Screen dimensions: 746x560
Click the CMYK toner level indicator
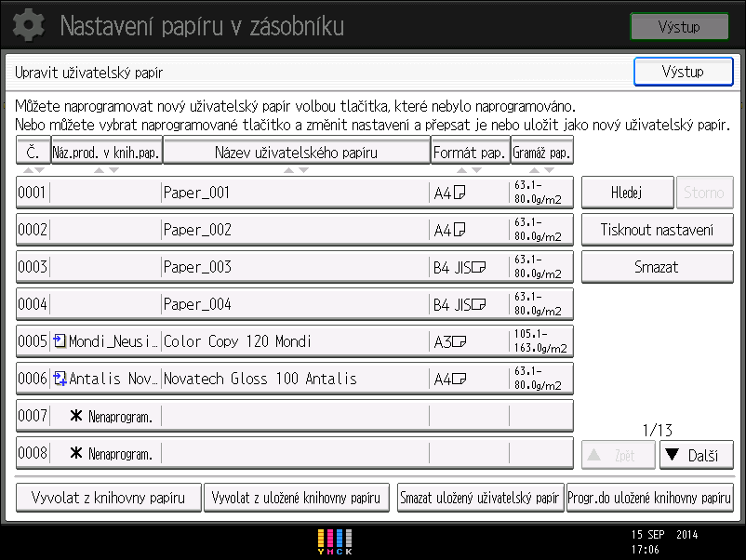335,542
